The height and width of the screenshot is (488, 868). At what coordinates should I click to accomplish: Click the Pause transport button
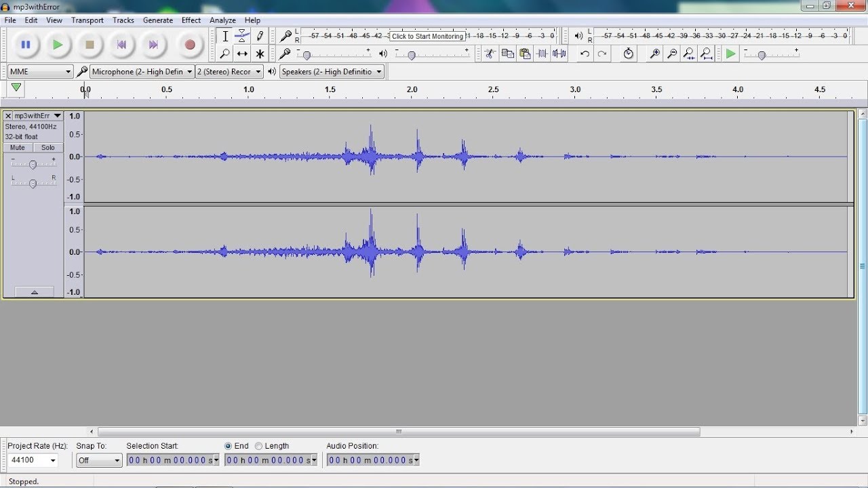(x=26, y=45)
